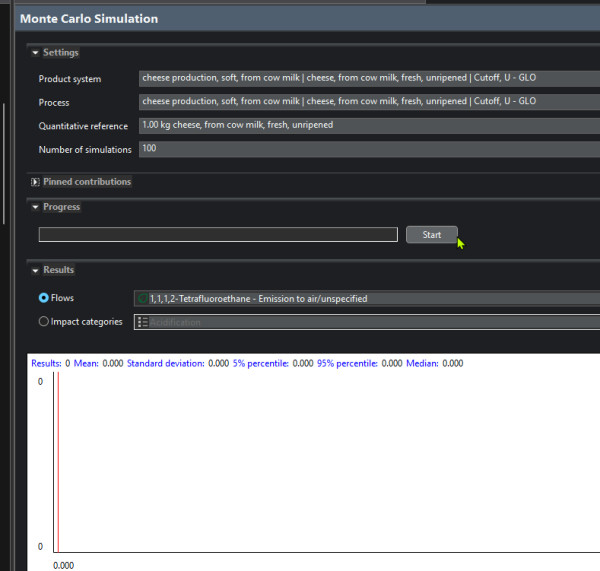Collapse the Results section arrow
The width and height of the screenshot is (600, 571).
[x=36, y=270]
